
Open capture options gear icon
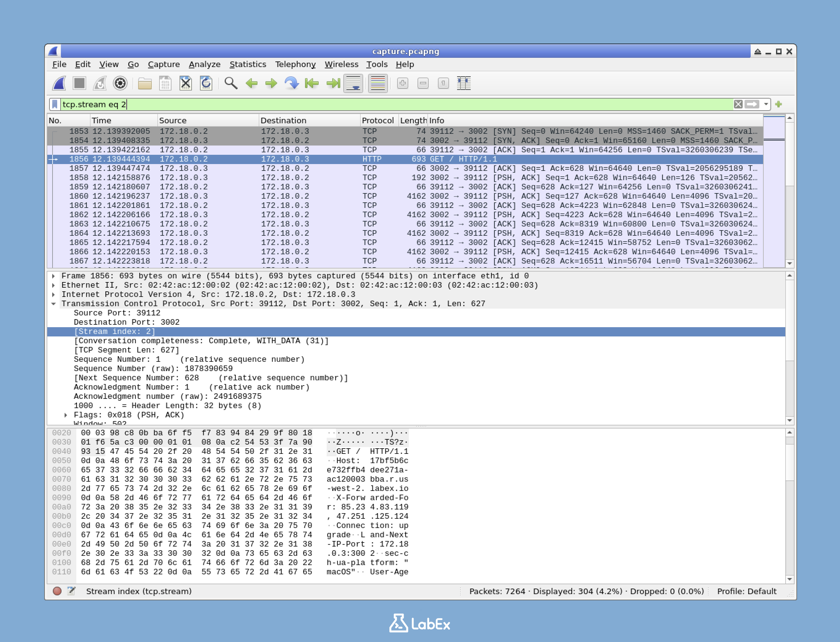[120, 83]
